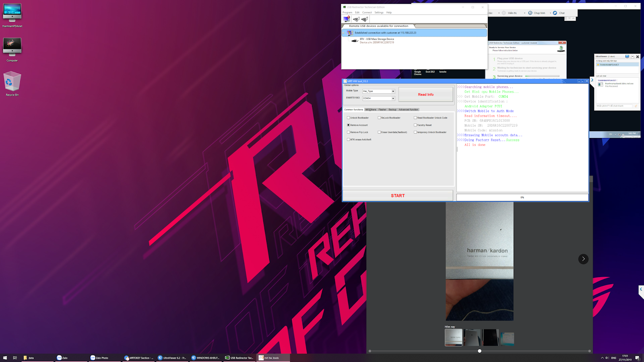Switch to the Backup tab
The width and height of the screenshot is (644, 362).
(392, 109)
